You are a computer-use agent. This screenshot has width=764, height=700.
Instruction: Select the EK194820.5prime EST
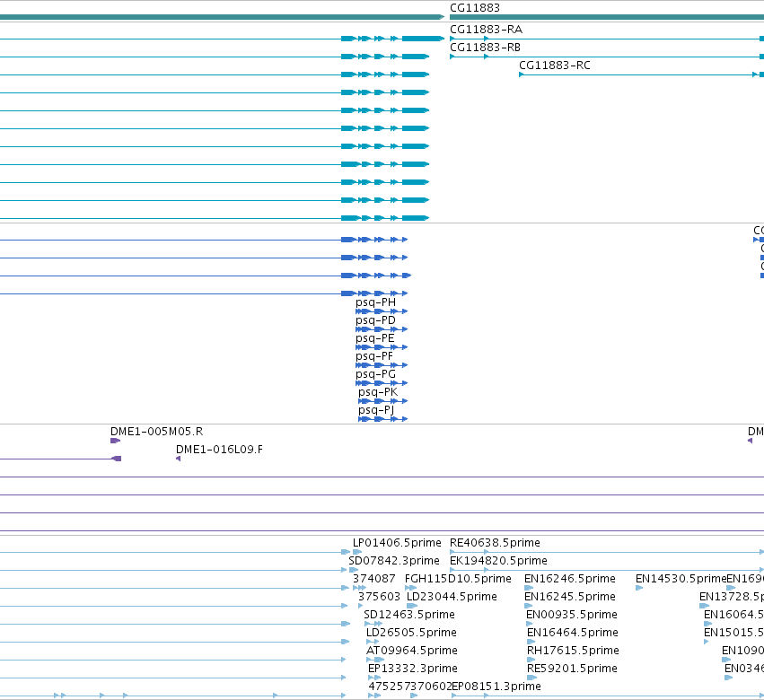coord(498,561)
